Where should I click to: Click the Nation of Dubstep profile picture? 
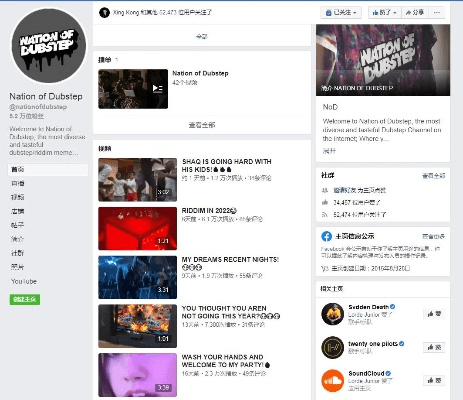click(x=49, y=45)
